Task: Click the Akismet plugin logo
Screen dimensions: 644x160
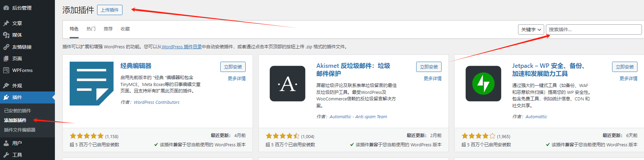Action: click(x=288, y=84)
